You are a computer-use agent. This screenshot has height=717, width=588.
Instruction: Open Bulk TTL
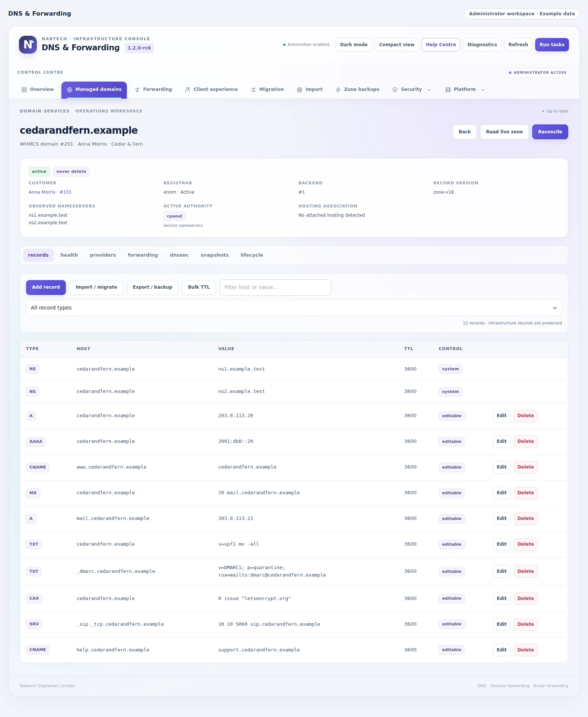(199, 288)
